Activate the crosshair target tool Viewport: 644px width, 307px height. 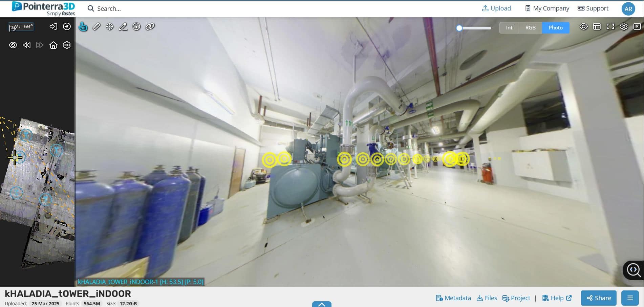[110, 26]
